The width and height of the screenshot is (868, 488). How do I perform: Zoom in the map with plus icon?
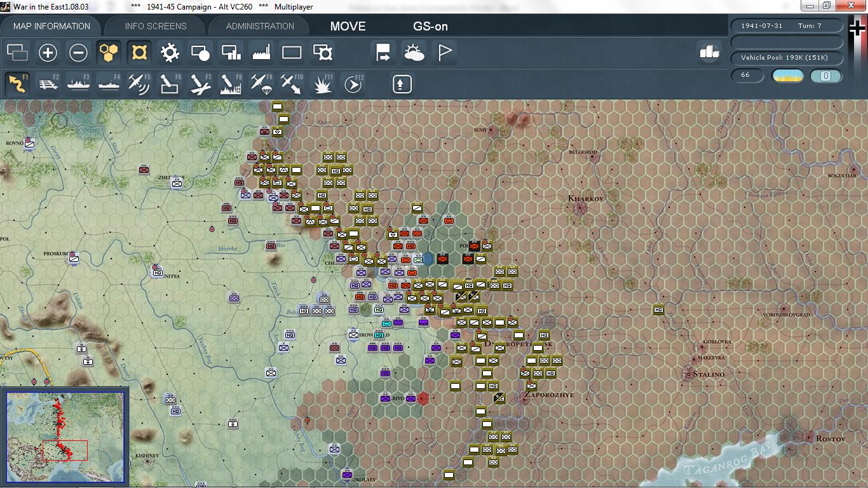48,53
